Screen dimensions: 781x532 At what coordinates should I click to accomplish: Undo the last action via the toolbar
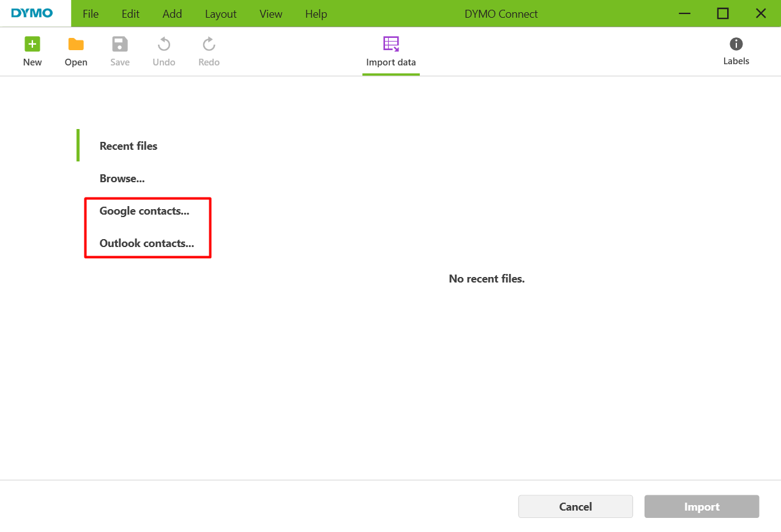click(x=163, y=45)
